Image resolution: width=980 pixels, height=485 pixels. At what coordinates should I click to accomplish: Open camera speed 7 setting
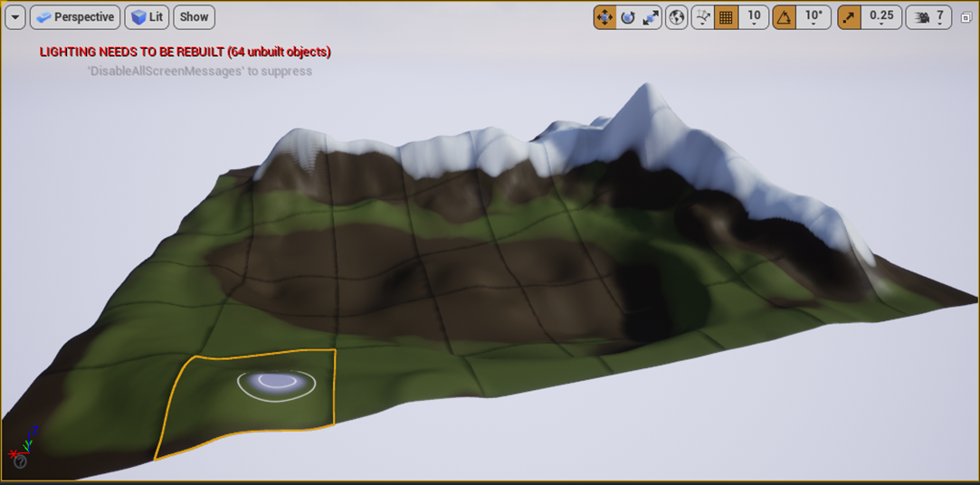[x=928, y=17]
